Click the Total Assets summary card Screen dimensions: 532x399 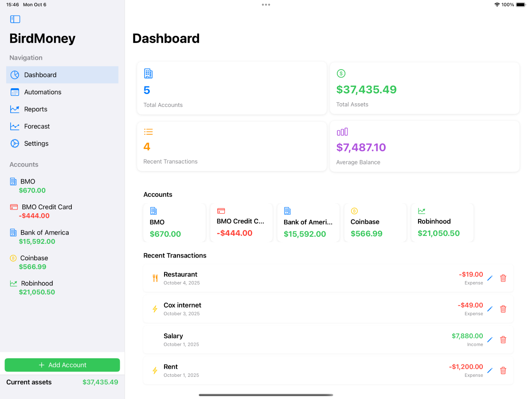click(x=424, y=88)
